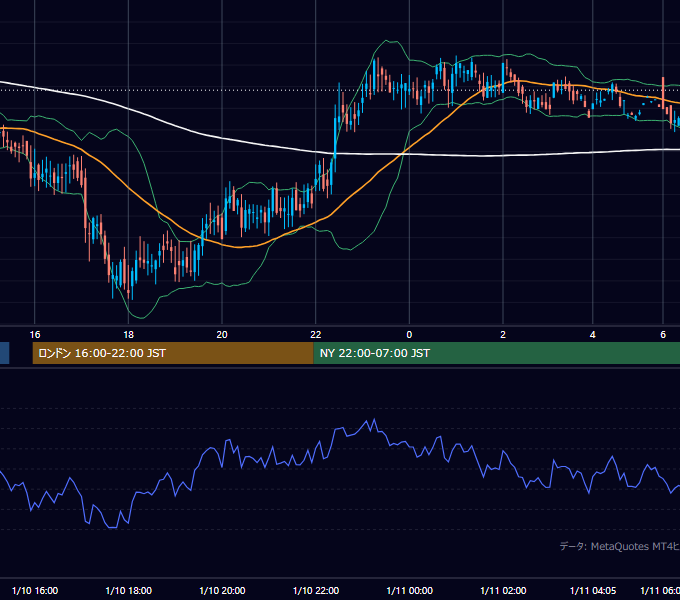Click the hour 2 axis tick label
680x600 pixels.
click(x=503, y=335)
